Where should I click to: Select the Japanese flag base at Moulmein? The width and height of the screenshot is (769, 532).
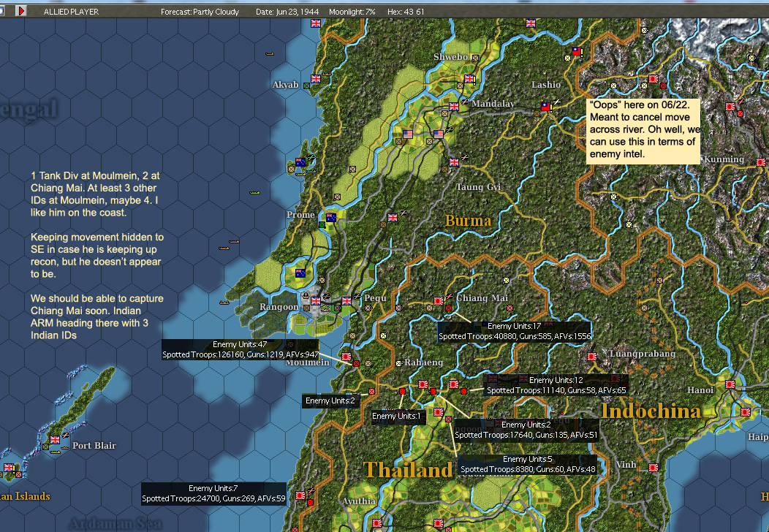(x=346, y=357)
